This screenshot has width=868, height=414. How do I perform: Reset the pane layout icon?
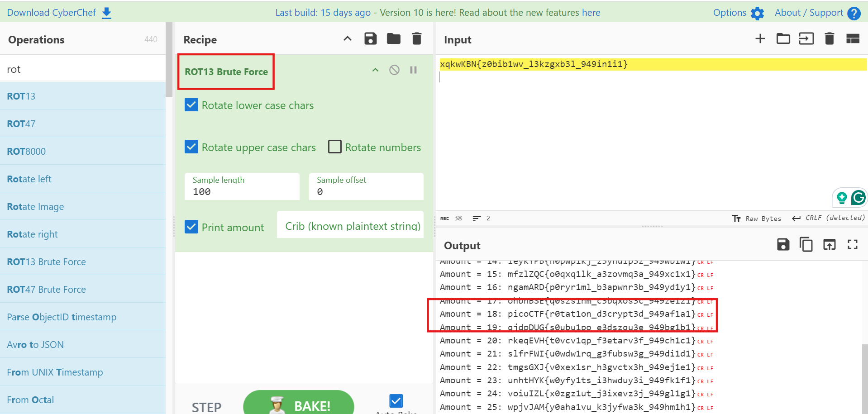click(853, 39)
